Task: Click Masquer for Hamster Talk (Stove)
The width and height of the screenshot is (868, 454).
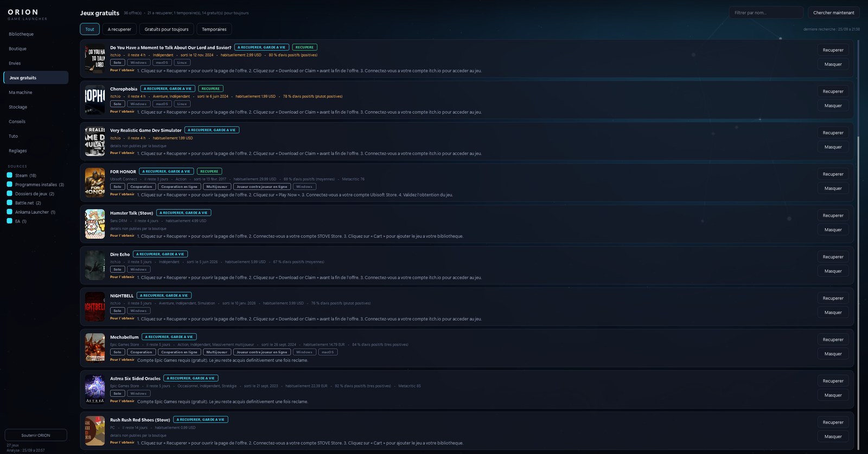Action: (833, 229)
